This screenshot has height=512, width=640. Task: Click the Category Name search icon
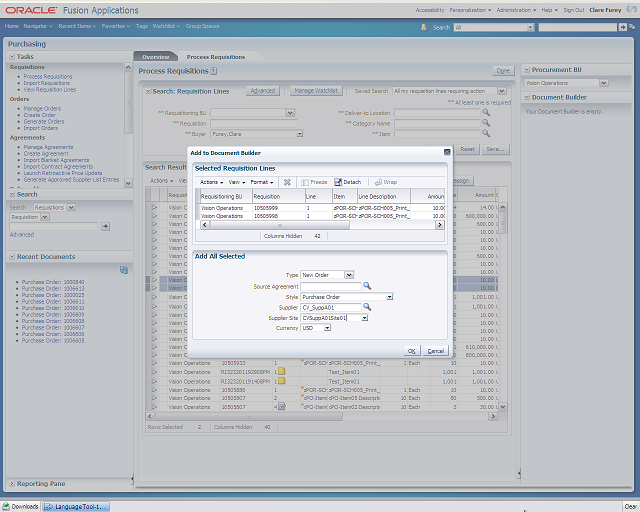click(x=486, y=122)
